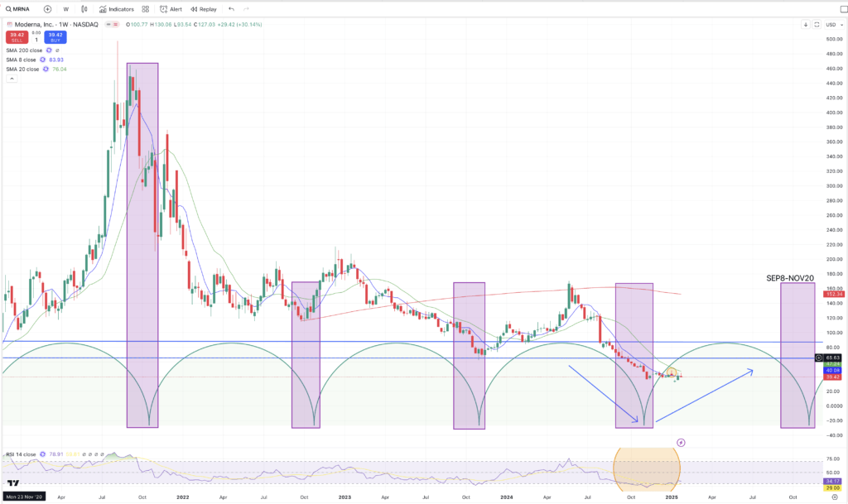Viewport: 848px width, 504px height.
Task: Click the SMA 8 value 83.93
Action: [56, 60]
